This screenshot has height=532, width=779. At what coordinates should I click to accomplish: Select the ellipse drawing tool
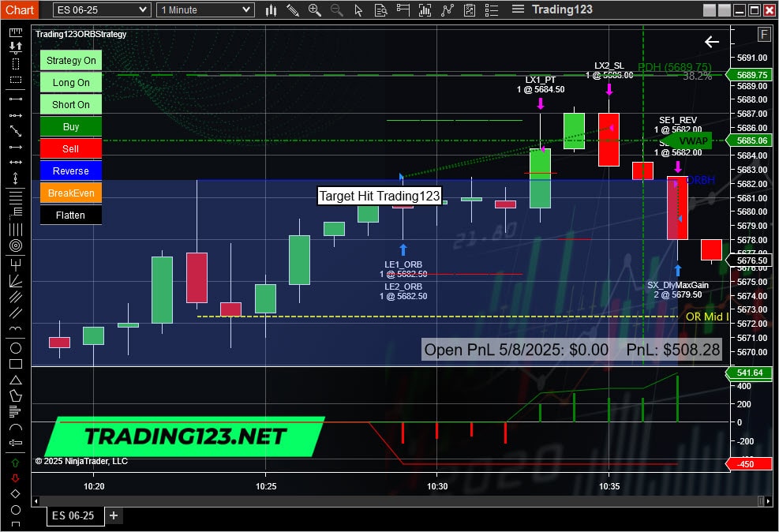click(x=16, y=348)
